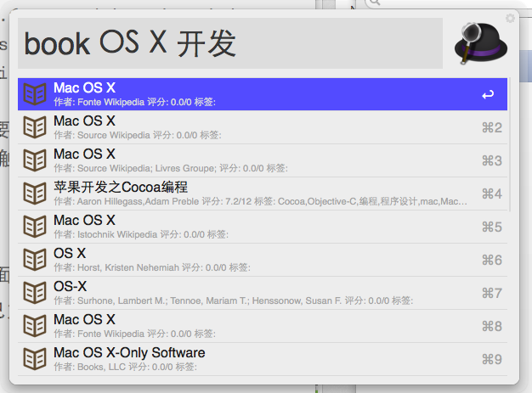Click book icon of the ⌘3 result
Screen dimensions: 532x393
(x=35, y=160)
